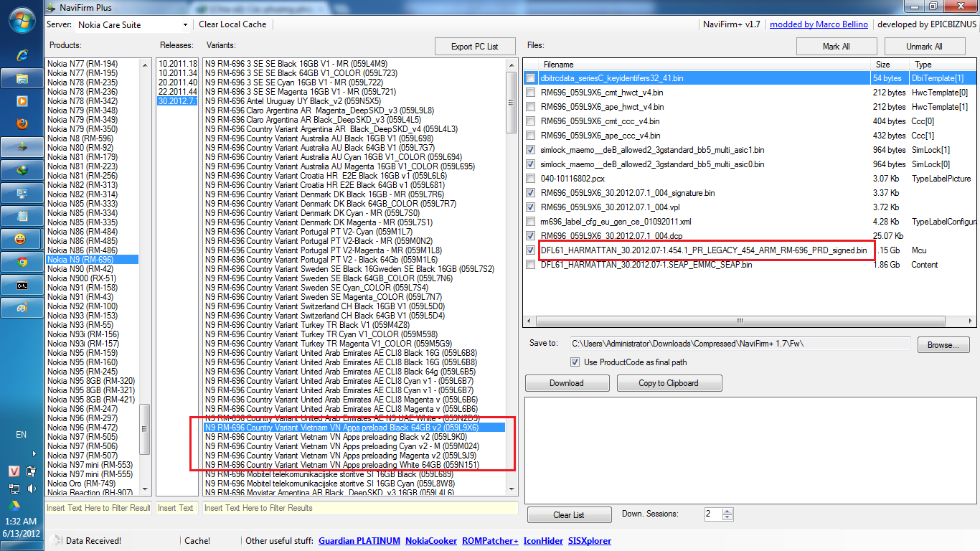Click the Products filter text box
Image resolution: width=980 pixels, height=551 pixels.
pos(98,508)
